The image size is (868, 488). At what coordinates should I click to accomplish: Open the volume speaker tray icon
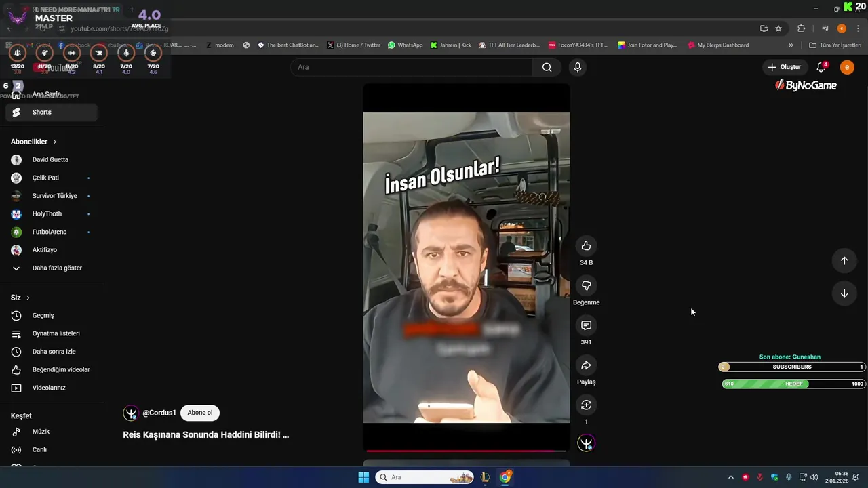[x=814, y=477]
